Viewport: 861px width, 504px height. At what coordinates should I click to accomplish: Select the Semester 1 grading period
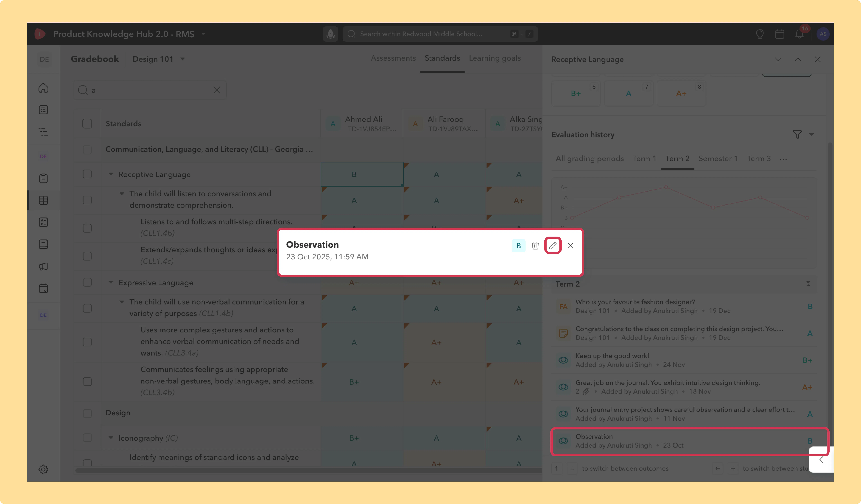(x=718, y=159)
